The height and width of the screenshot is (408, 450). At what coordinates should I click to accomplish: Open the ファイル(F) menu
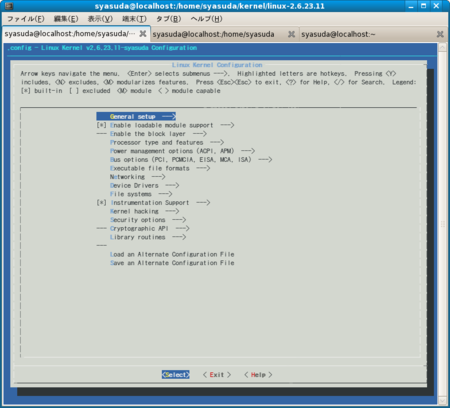[26, 19]
